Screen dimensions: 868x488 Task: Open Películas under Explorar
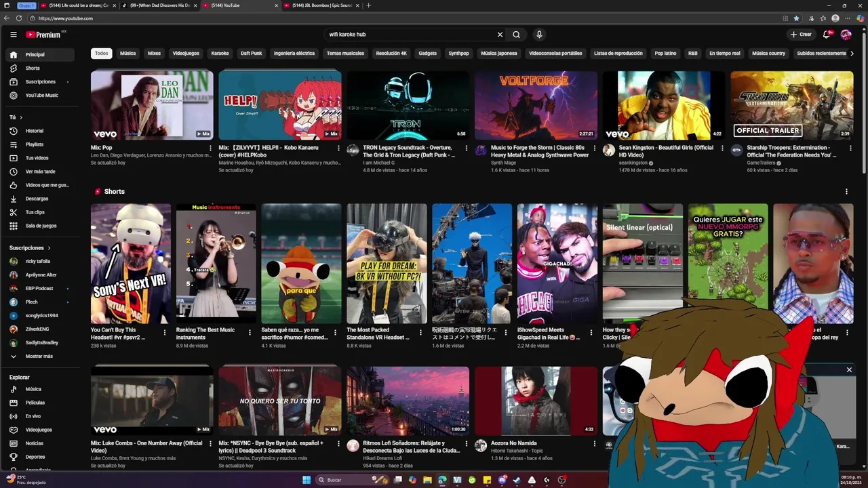point(40,403)
